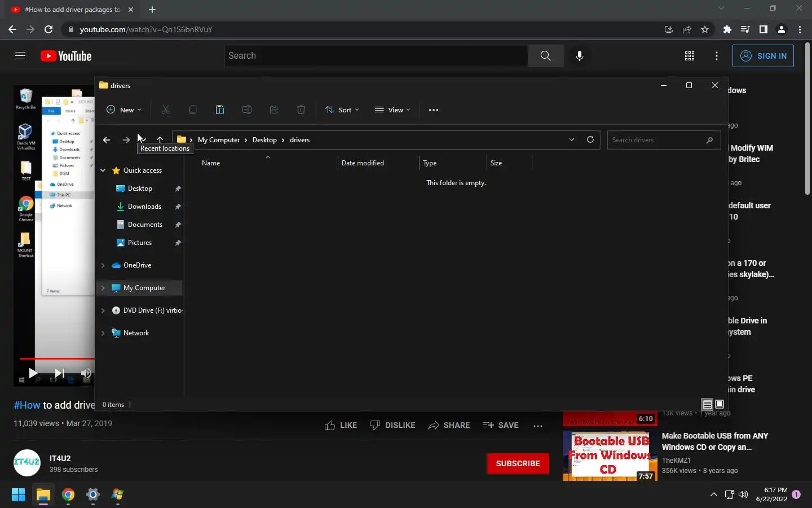Refresh the drivers folder view

590,139
